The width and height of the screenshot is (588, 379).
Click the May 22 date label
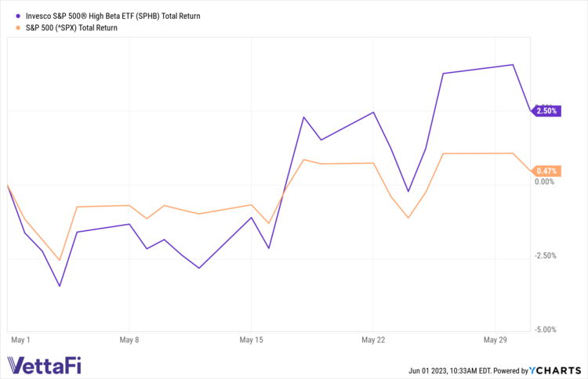[x=373, y=341]
